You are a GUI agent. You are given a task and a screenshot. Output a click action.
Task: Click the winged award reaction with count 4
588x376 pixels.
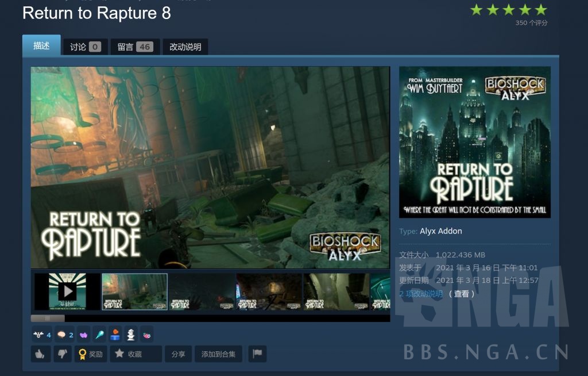pyautogui.click(x=42, y=335)
